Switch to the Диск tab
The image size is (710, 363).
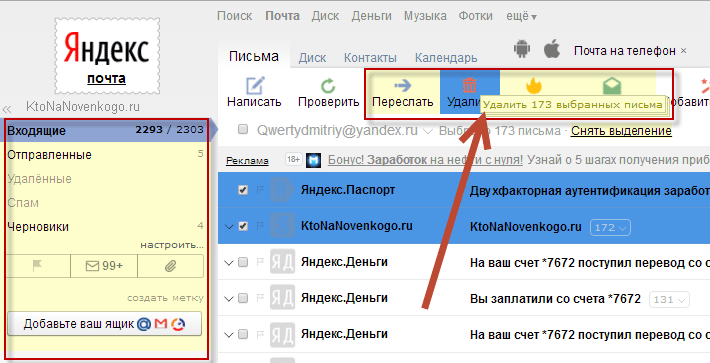tap(312, 58)
